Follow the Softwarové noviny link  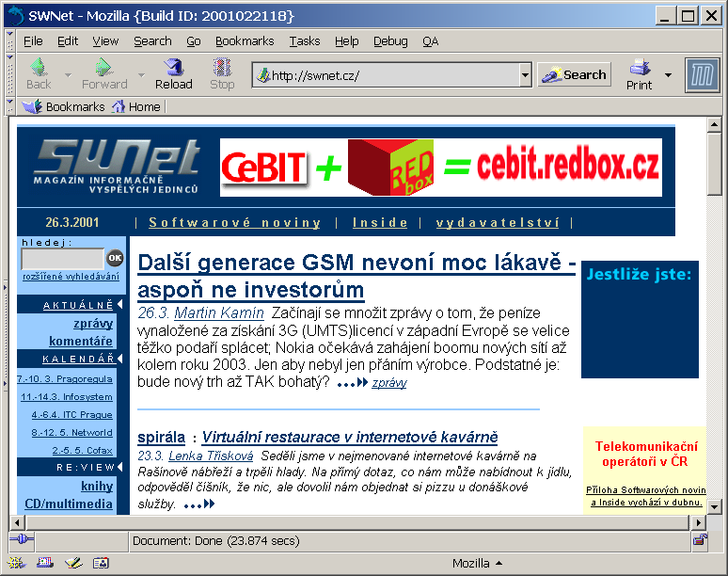tap(235, 222)
